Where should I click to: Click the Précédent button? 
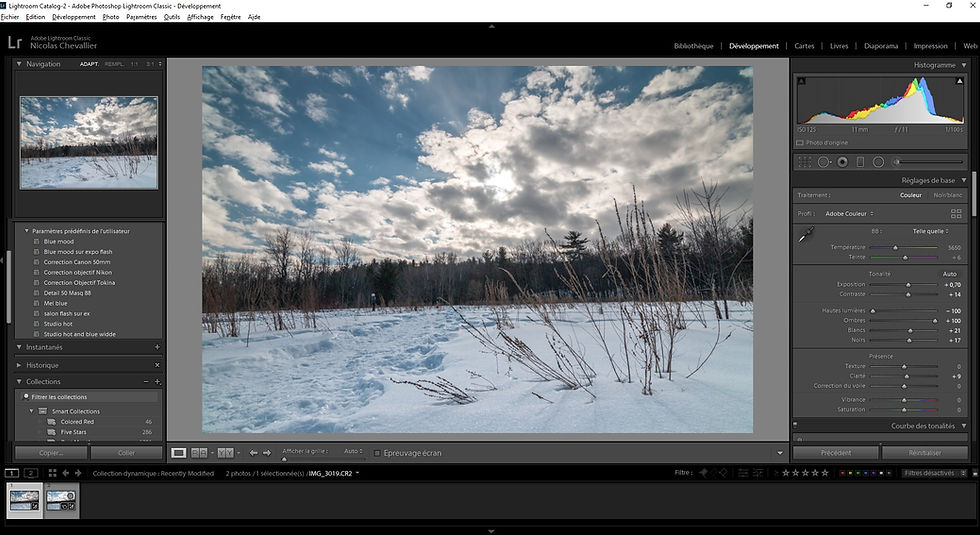click(836, 452)
